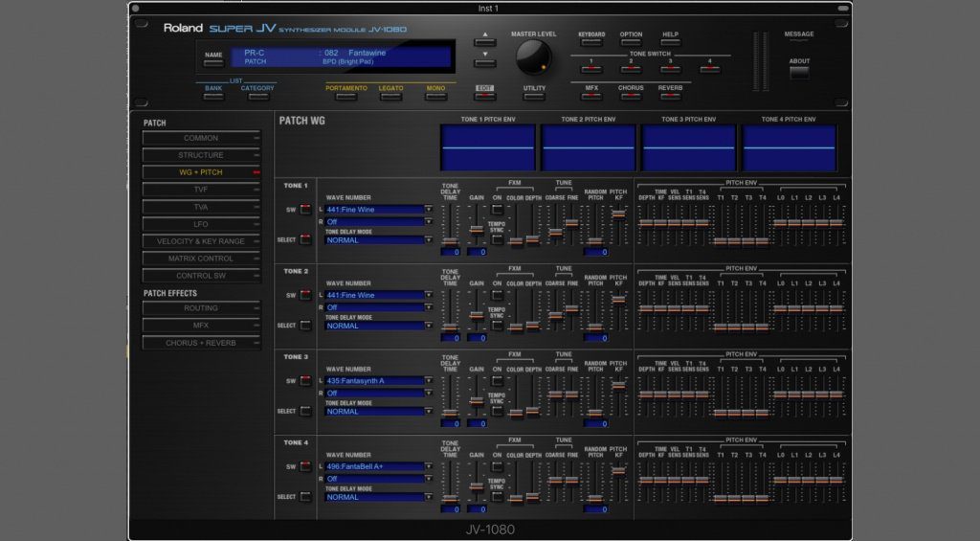Viewport: 980px width, 541px height.
Task: Open the BANK list button
Action: click(213, 97)
